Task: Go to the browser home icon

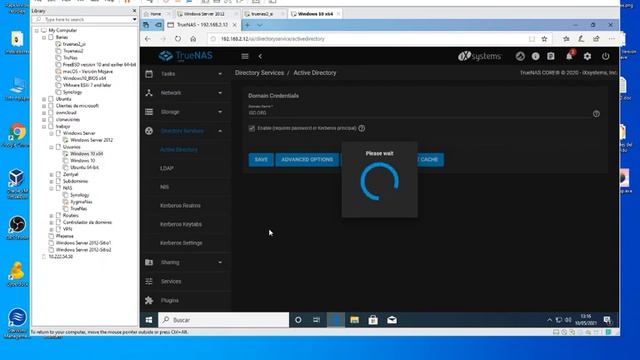Action: (193, 39)
